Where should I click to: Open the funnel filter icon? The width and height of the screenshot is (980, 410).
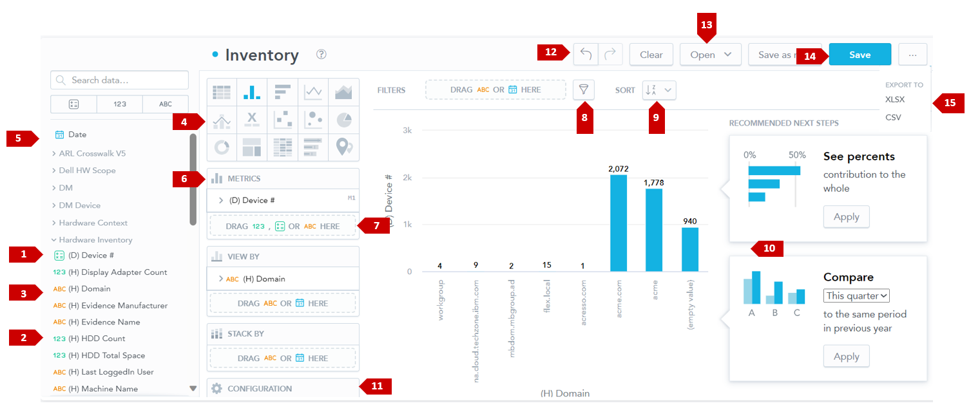[x=584, y=90]
